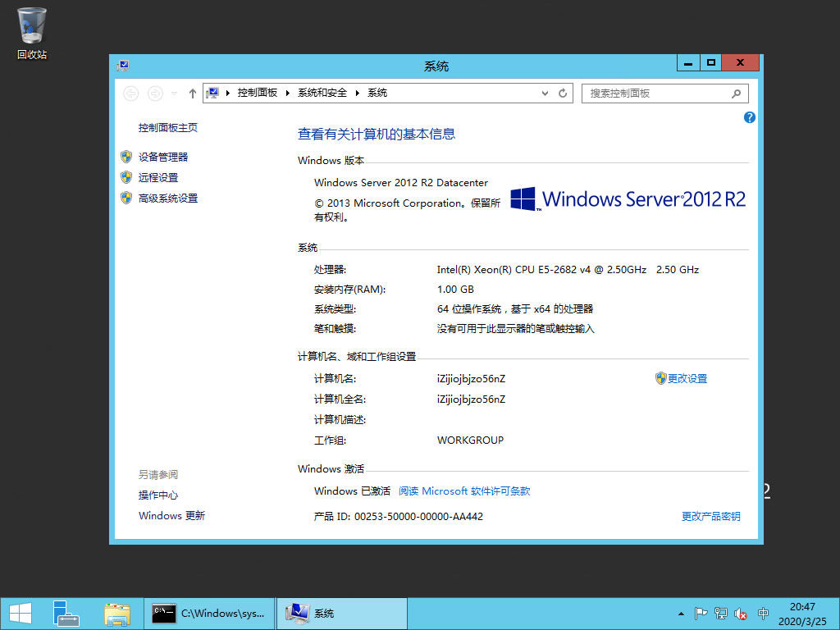The height and width of the screenshot is (630, 840).
Task: Open Action Center flag tray icon
Action: click(x=701, y=614)
